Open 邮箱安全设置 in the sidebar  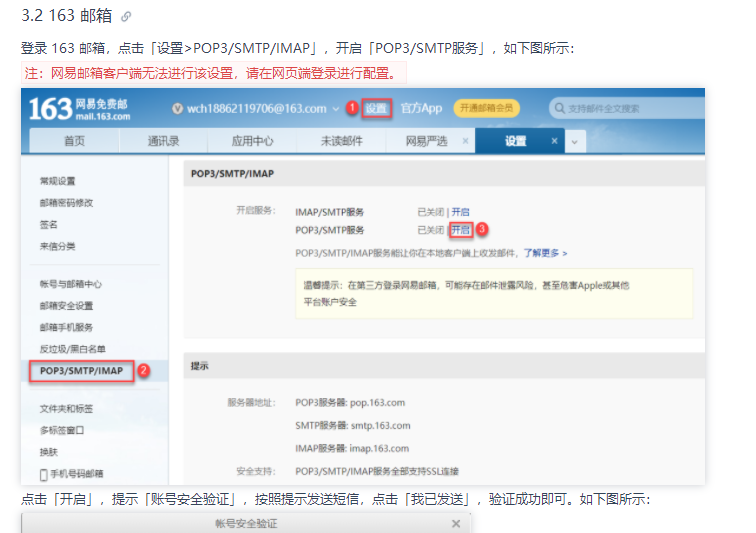coord(67,305)
